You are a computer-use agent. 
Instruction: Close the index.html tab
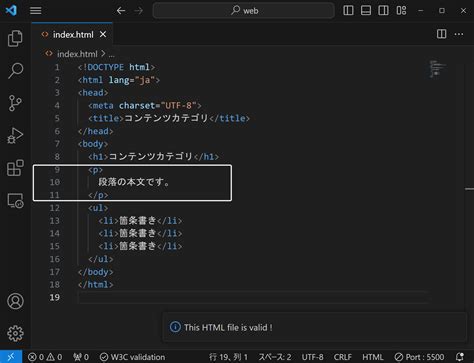point(103,34)
